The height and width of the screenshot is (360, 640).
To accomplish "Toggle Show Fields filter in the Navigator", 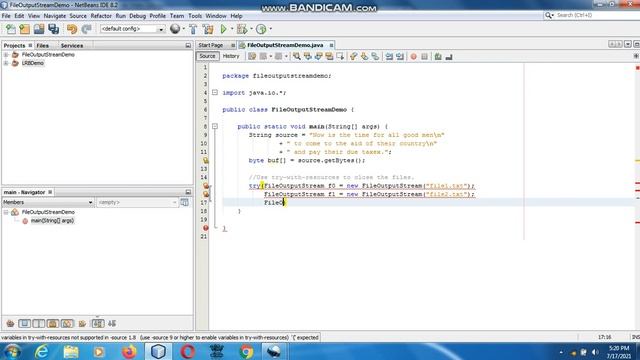I will coord(24,324).
